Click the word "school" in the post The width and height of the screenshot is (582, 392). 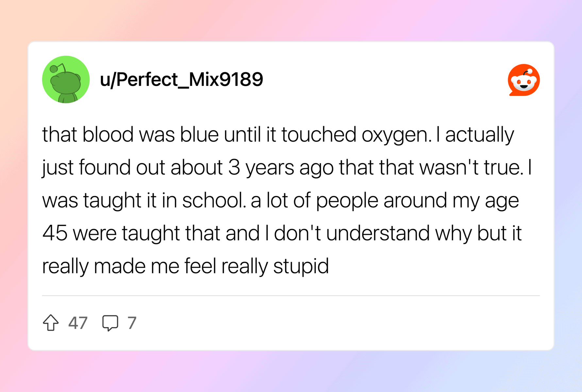213,200
